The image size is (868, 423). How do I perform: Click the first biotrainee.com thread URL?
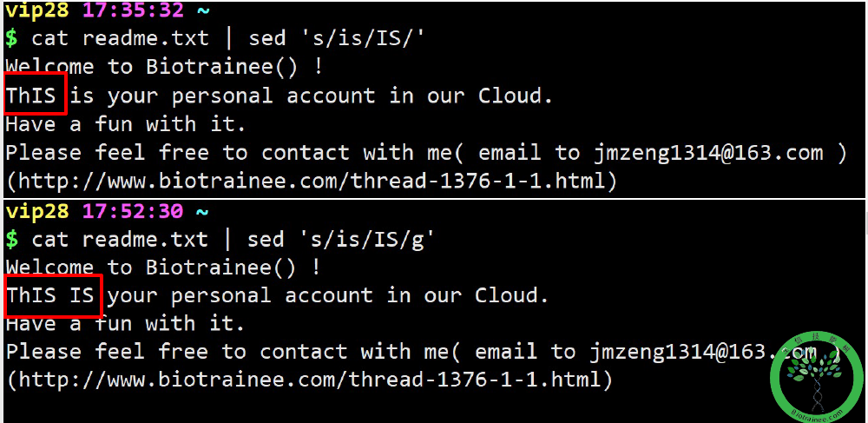311,181
